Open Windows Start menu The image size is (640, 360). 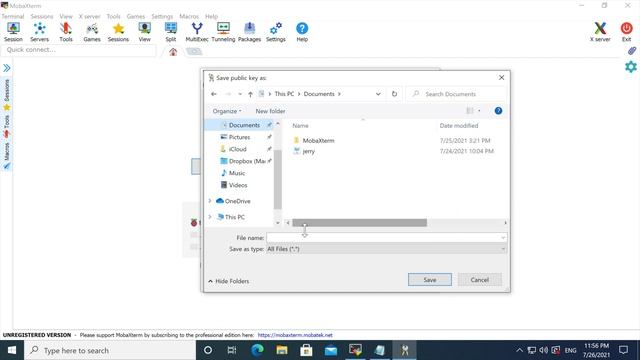[12, 350]
